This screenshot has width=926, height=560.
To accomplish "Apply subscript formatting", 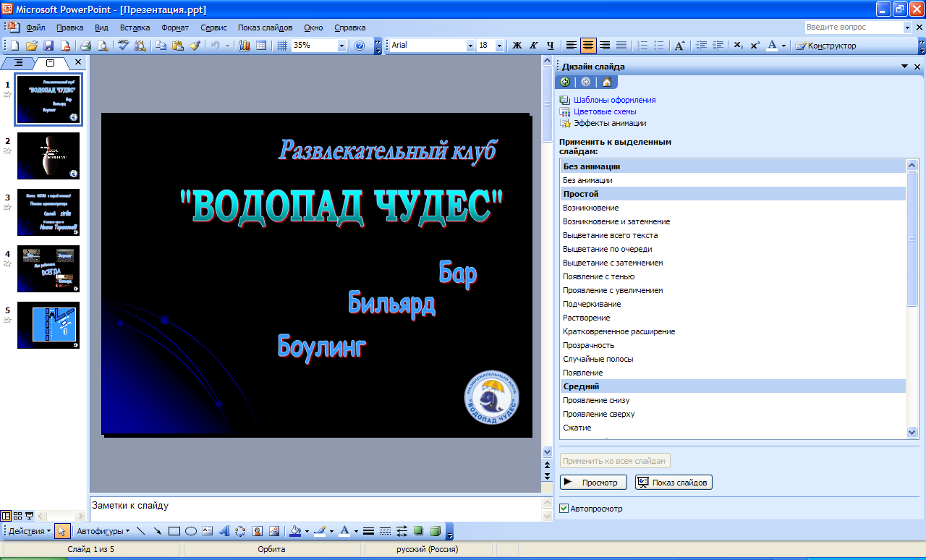I will click(738, 46).
